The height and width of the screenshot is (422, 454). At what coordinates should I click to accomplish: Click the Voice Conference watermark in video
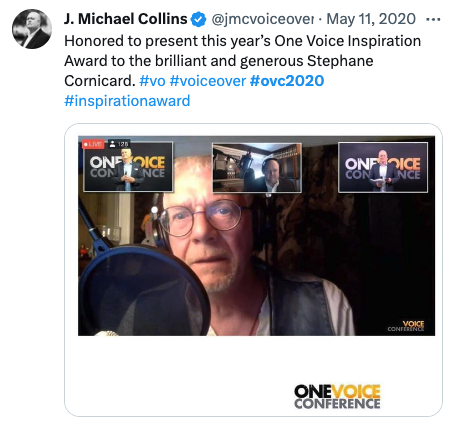pyautogui.click(x=406, y=326)
